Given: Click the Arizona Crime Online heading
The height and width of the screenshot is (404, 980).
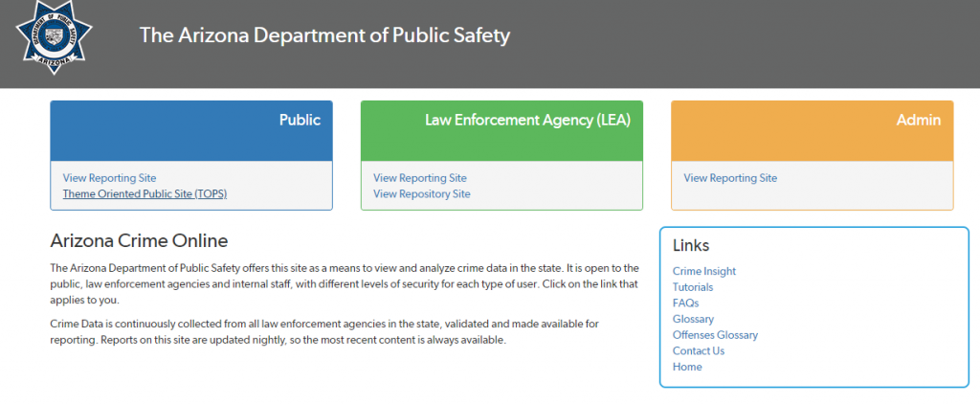Looking at the screenshot, I should [x=139, y=240].
